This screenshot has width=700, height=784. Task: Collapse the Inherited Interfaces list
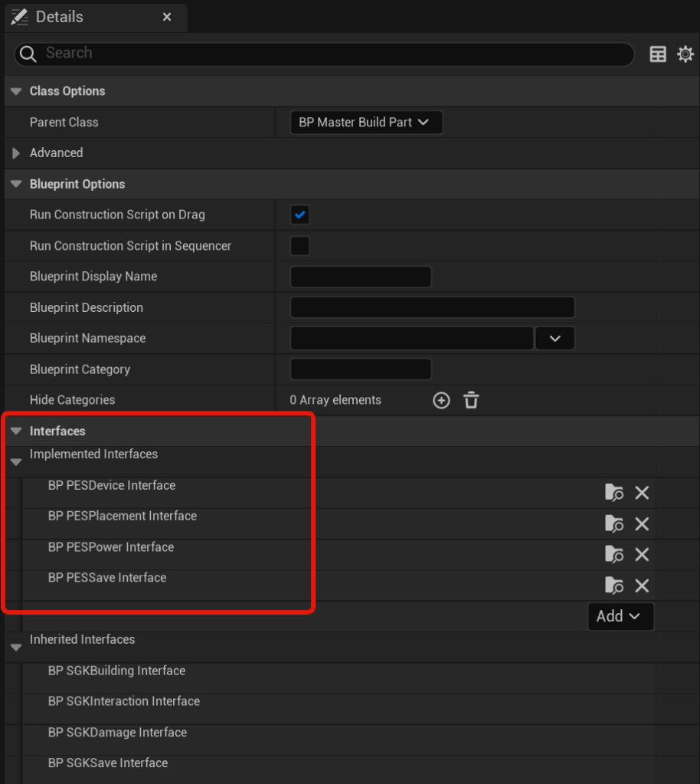[x=16, y=648]
